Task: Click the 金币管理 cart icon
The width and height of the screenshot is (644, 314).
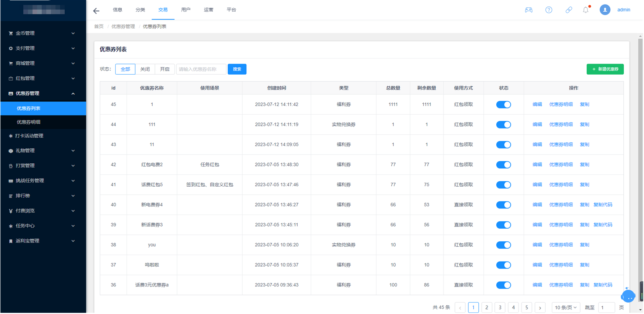Action: [x=11, y=33]
